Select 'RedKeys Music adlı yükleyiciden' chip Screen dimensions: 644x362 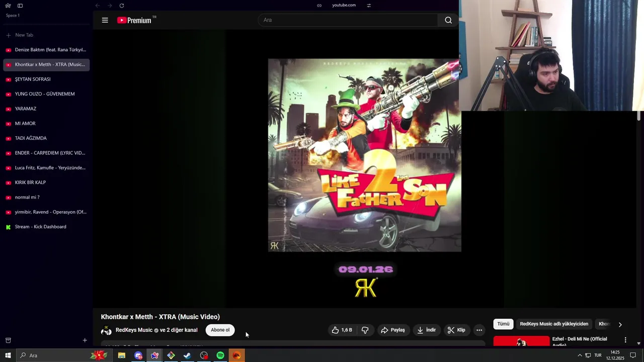pos(554,324)
